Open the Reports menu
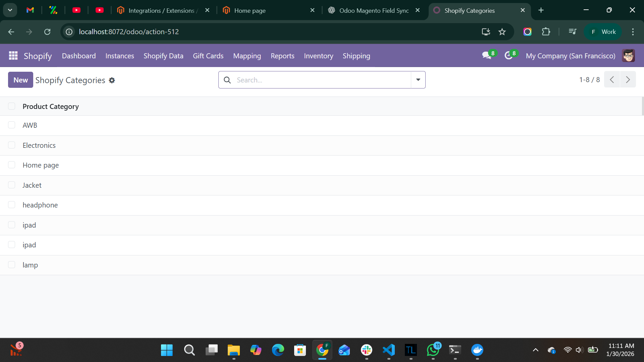Screen dimensions: 644x362 tap(282, 56)
